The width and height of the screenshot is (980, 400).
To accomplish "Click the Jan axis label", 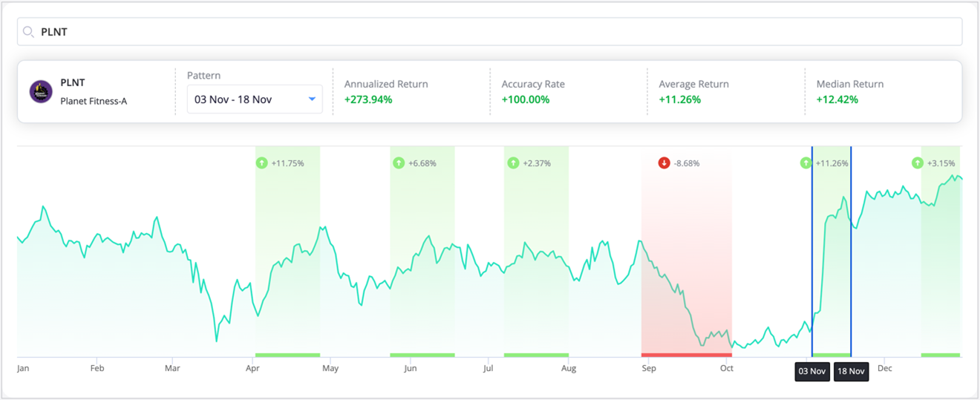I will 23,368.
